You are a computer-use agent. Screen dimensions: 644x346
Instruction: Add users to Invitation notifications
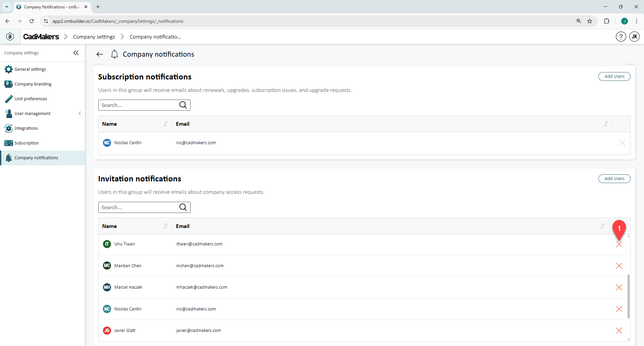click(x=614, y=179)
